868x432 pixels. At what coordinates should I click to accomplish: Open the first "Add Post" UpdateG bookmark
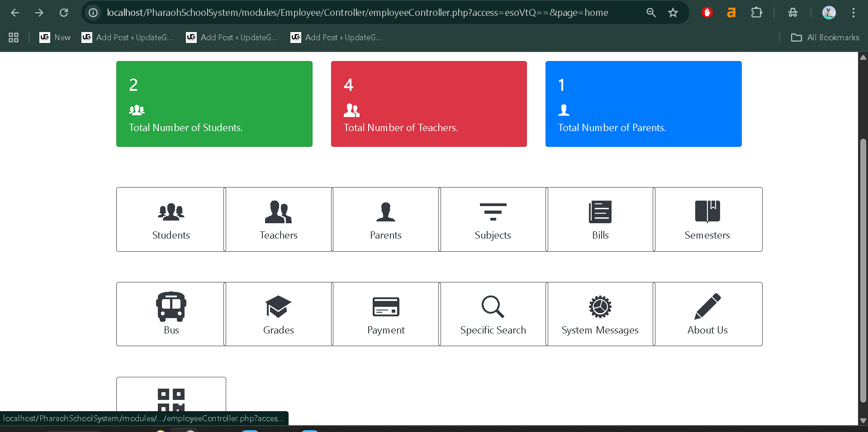pos(127,38)
